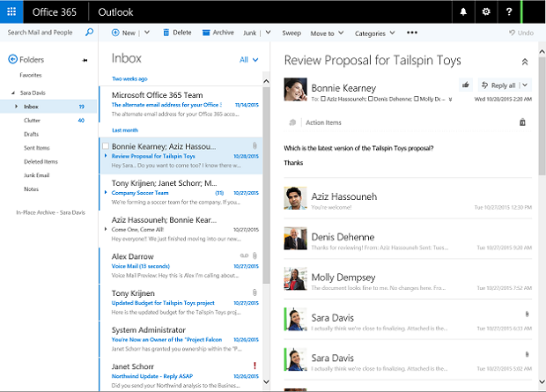Open the Office 365 app launcher
This screenshot has height=392, width=546.
pos(11,12)
